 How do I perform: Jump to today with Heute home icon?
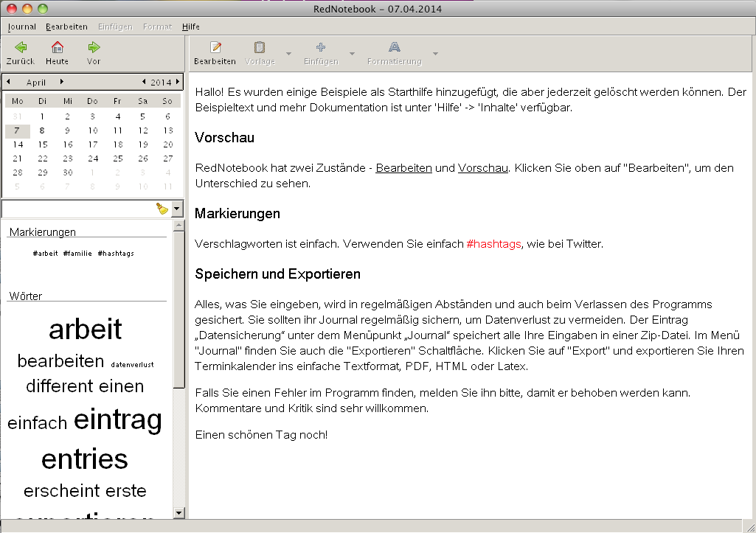point(58,47)
